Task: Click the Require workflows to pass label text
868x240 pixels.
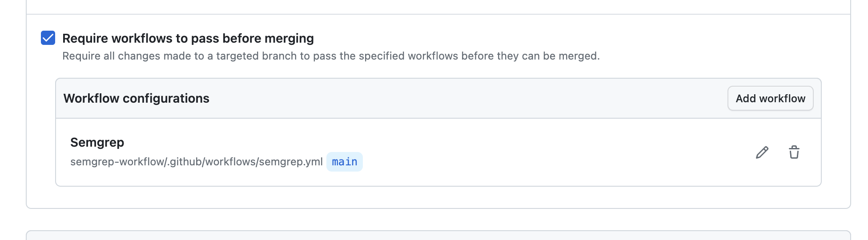Action: [188, 38]
